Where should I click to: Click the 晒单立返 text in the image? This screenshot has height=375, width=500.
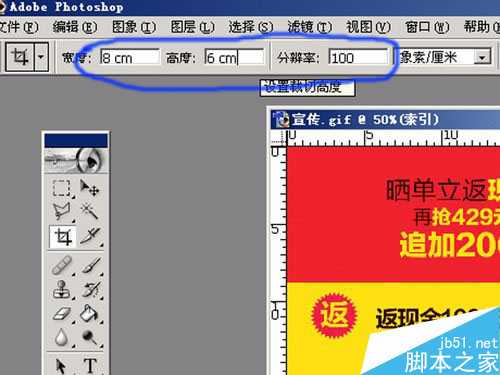437,191
